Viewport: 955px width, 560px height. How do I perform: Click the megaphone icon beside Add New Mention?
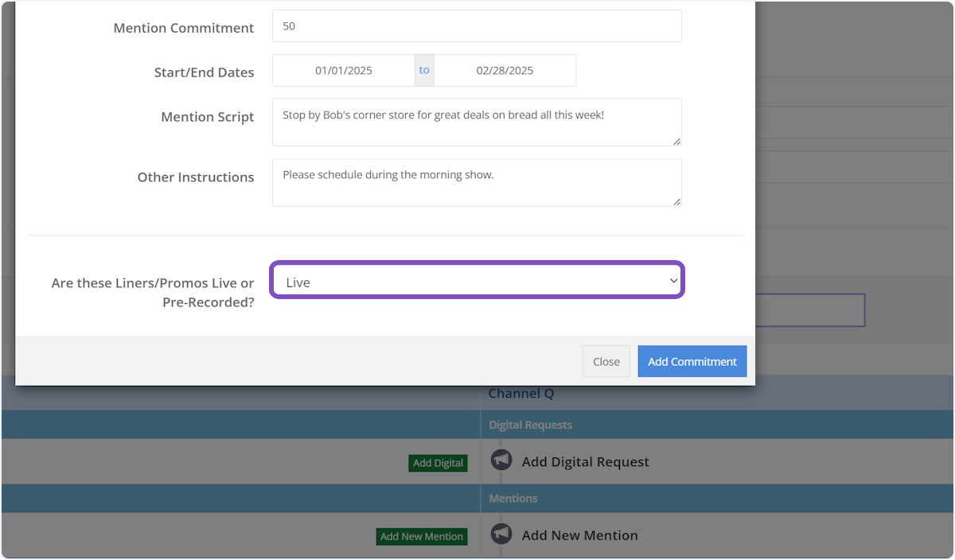501,534
